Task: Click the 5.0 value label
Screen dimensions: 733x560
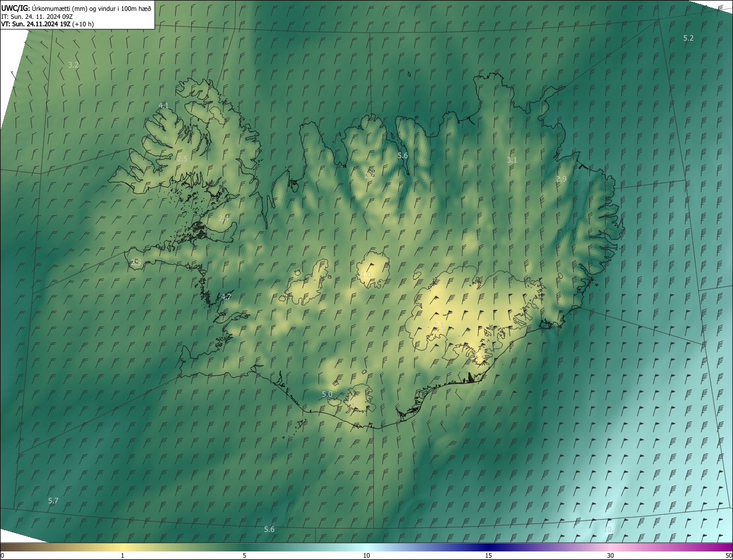Action: click(327, 394)
